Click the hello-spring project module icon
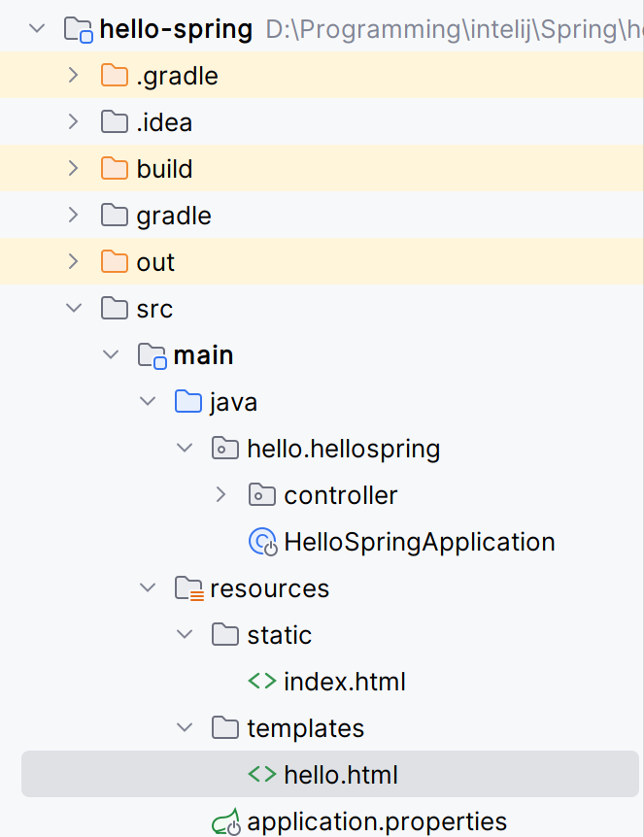This screenshot has height=837, width=644. (x=78, y=29)
